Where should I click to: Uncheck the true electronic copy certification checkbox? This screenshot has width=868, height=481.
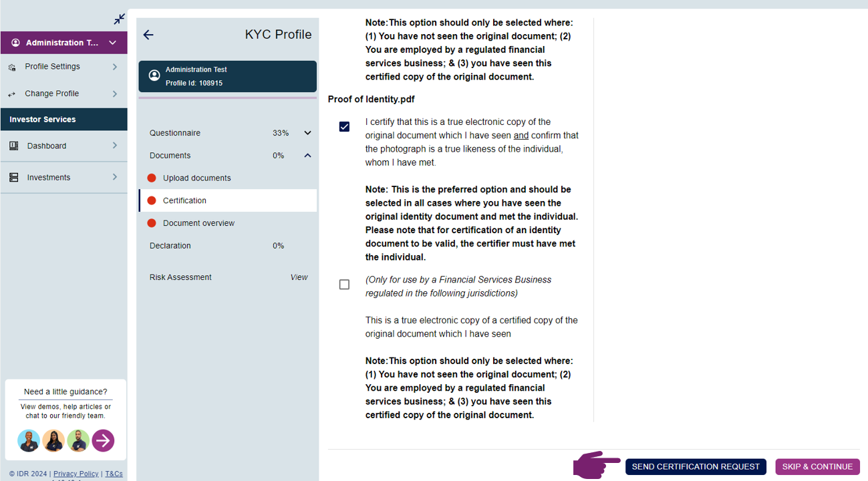344,127
